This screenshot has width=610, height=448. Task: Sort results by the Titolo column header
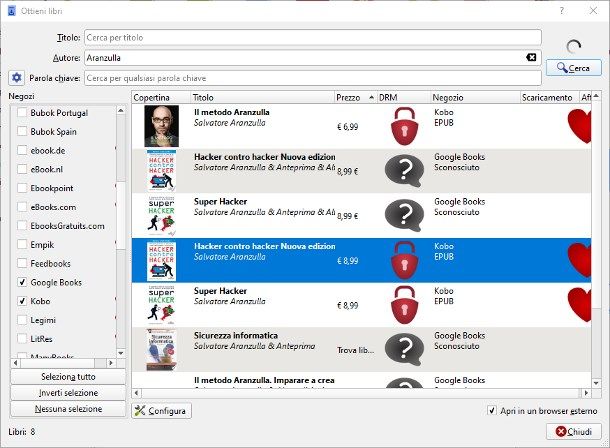tap(263, 97)
